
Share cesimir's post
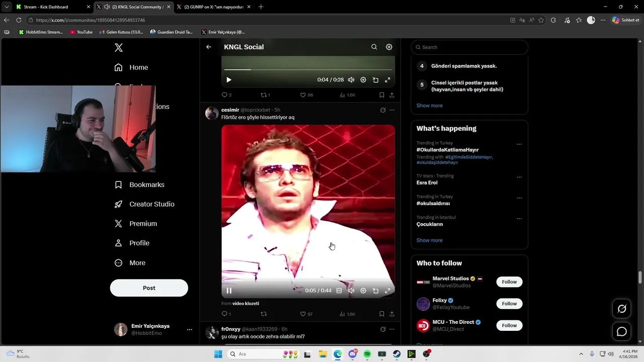[x=392, y=314]
